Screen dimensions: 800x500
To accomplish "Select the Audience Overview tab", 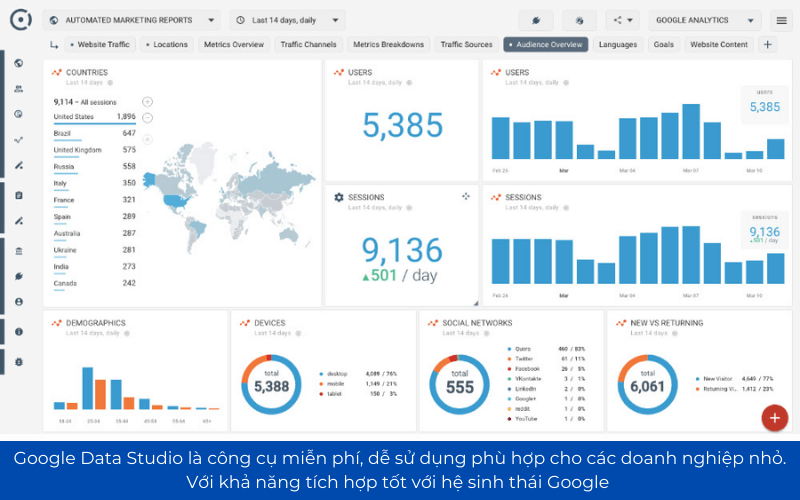I will 545,44.
